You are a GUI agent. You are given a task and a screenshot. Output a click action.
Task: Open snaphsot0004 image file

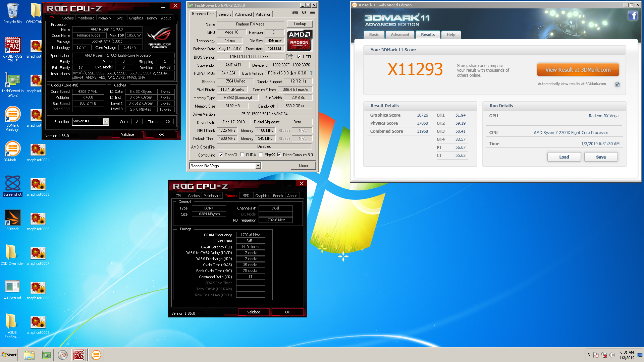tap(38, 153)
